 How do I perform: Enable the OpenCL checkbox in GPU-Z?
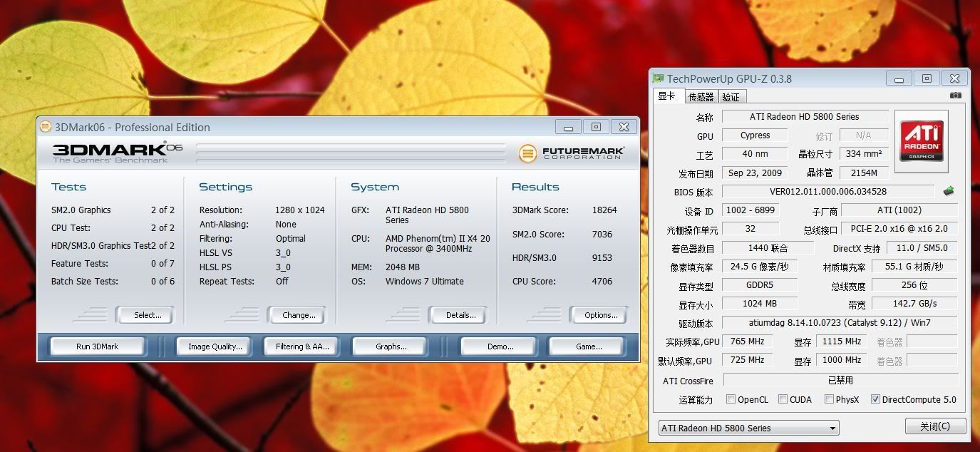click(731, 399)
